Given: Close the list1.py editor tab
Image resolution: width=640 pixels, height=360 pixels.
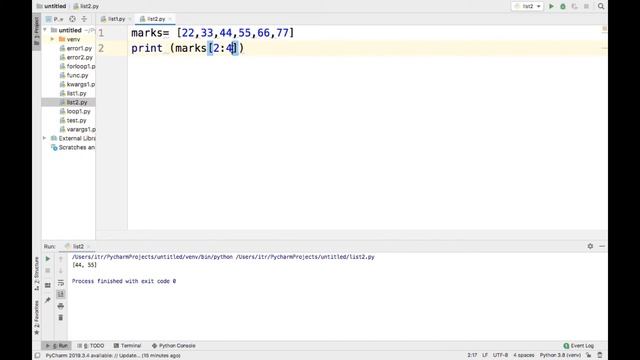Looking at the screenshot, I should coord(130,19).
